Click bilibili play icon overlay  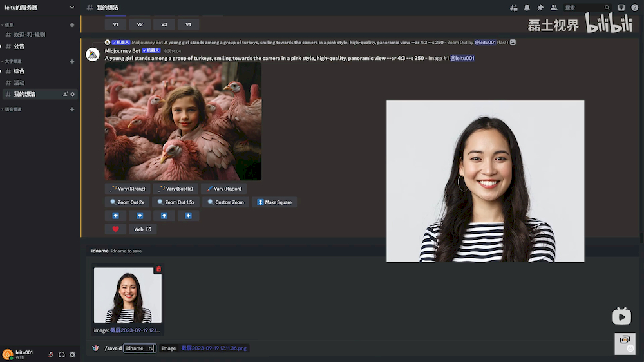(x=621, y=316)
